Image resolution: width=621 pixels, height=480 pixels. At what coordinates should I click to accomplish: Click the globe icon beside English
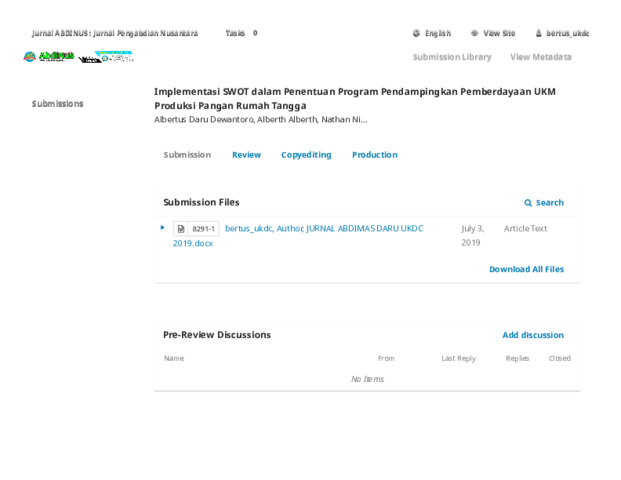click(416, 33)
